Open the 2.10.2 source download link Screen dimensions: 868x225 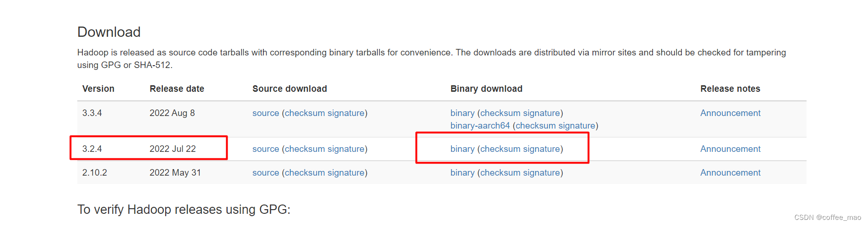pyautogui.click(x=266, y=173)
